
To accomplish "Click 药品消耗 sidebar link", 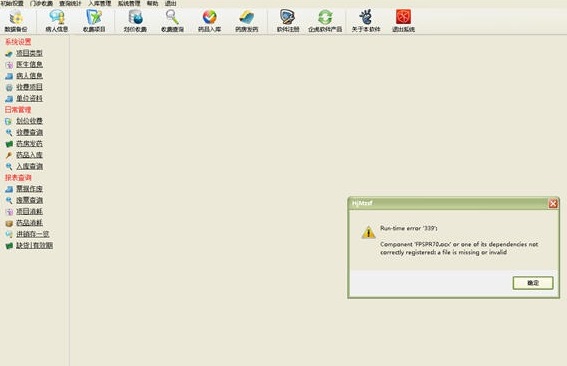I will pyautogui.click(x=29, y=223).
